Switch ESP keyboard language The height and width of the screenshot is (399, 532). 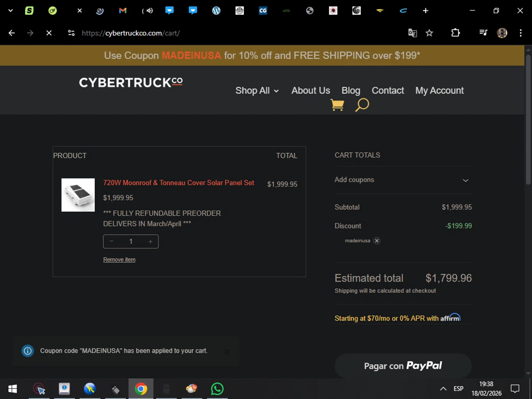(458, 389)
